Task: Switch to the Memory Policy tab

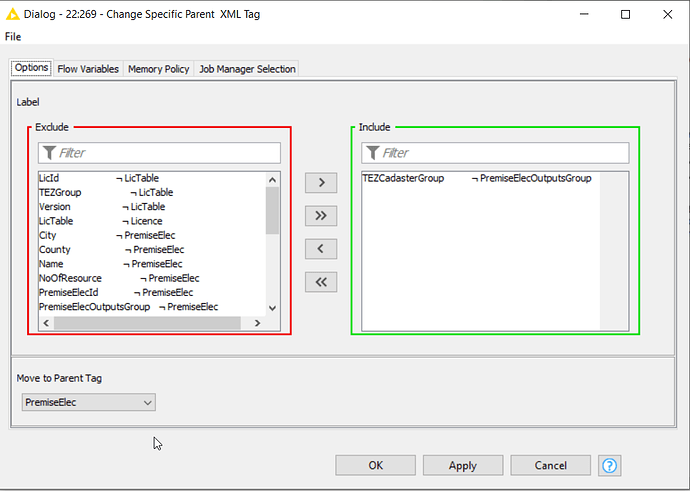Action: point(158,69)
